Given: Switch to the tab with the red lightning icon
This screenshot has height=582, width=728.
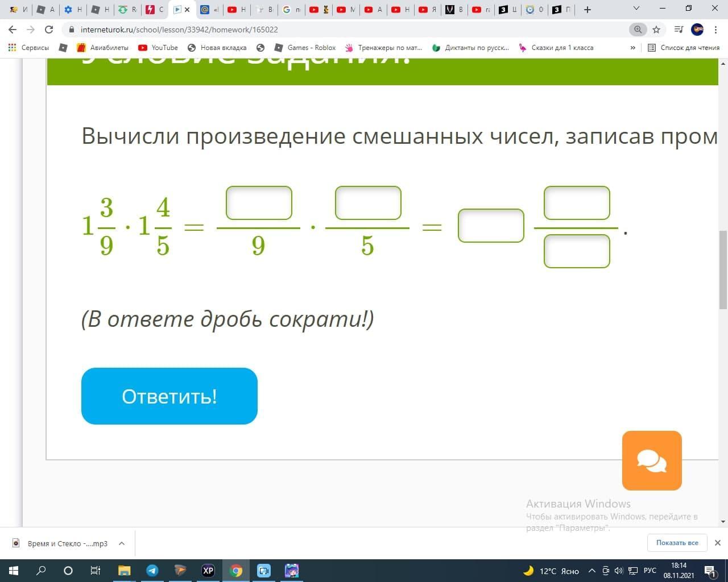Looking at the screenshot, I should click(x=155, y=10).
